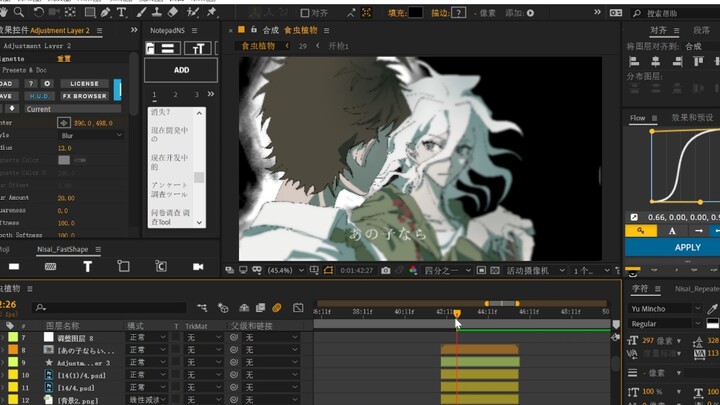720x405 pixels.
Task: Select the Zoom magnifier tool
Action: [x=19, y=12]
